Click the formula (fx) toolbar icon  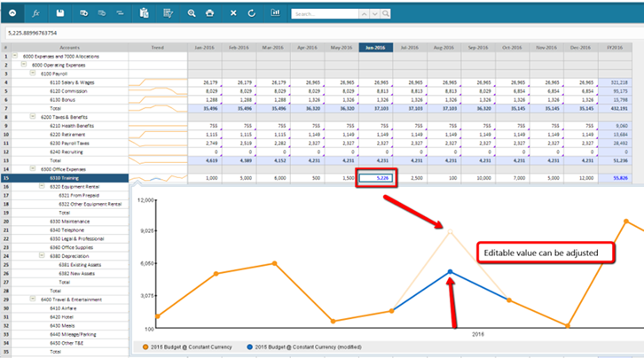point(35,13)
